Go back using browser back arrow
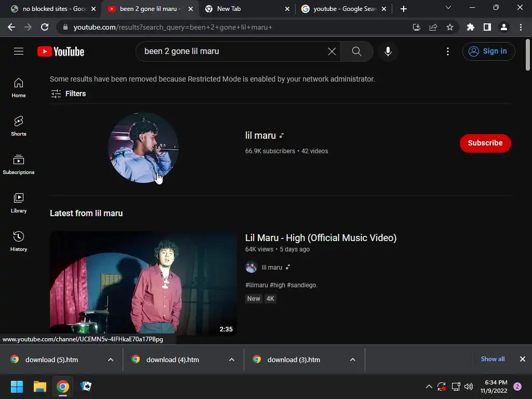Image resolution: width=532 pixels, height=399 pixels. pos(11,27)
